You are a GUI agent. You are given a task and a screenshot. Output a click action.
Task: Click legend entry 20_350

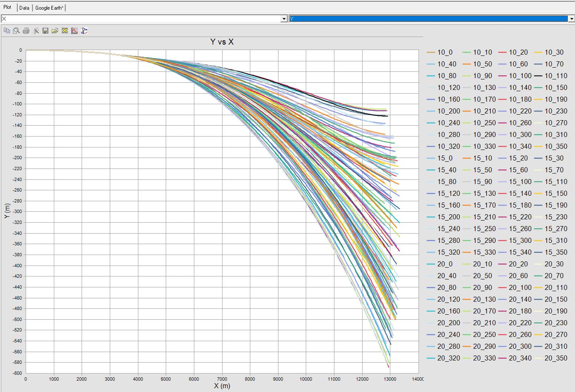click(556, 358)
